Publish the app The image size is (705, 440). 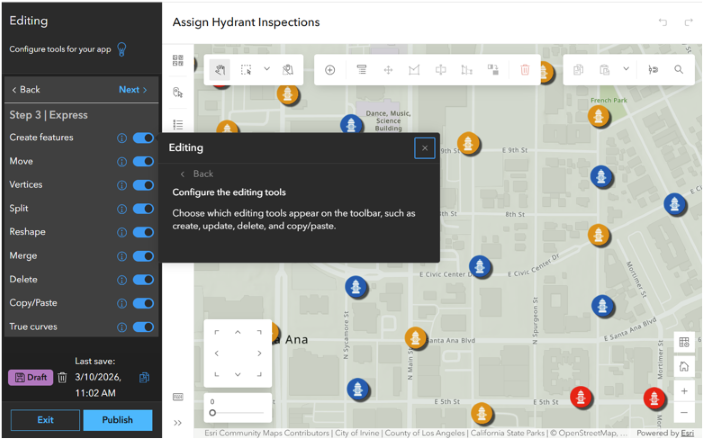point(117,420)
